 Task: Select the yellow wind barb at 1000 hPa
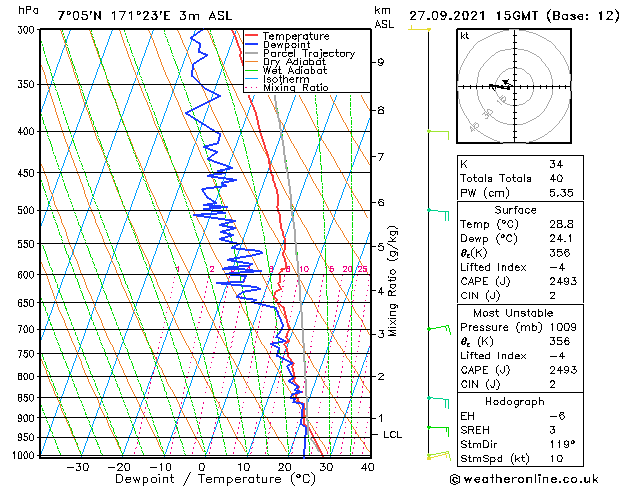point(439,456)
